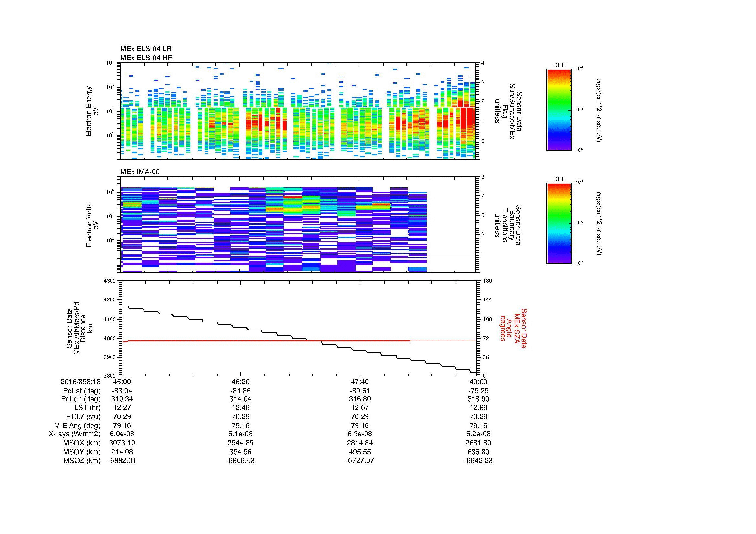Click the 'MEx ELS-04 LR' plot title
The image size is (756, 534).
[x=146, y=49]
